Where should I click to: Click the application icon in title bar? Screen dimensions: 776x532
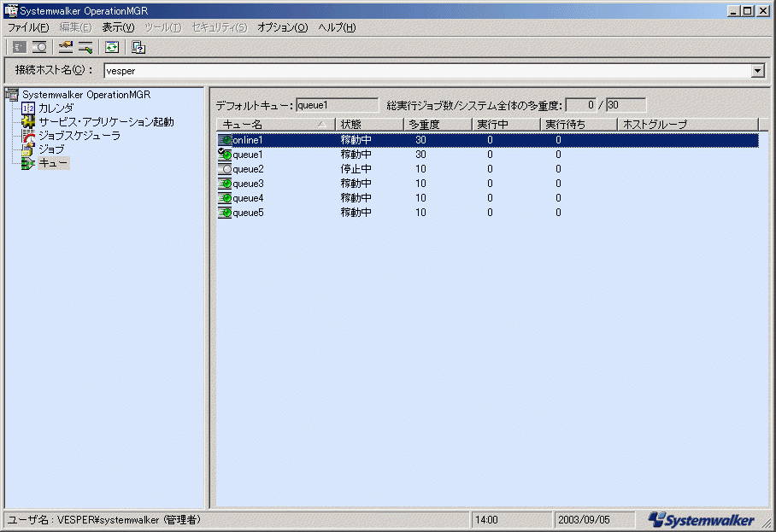click(x=11, y=10)
